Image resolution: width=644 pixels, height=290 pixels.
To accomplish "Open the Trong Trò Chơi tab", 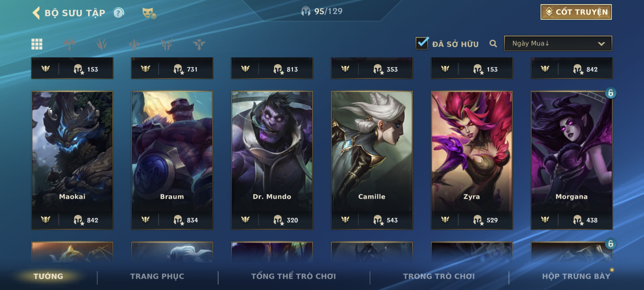I will pyautogui.click(x=439, y=276).
